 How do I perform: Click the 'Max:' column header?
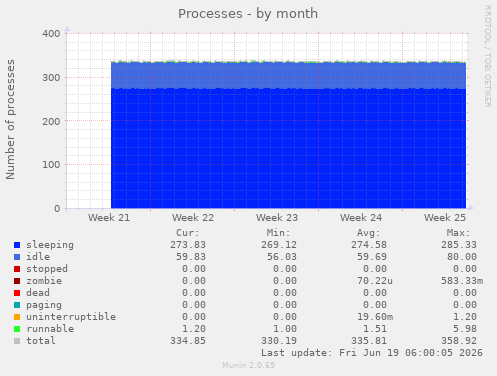(458, 233)
